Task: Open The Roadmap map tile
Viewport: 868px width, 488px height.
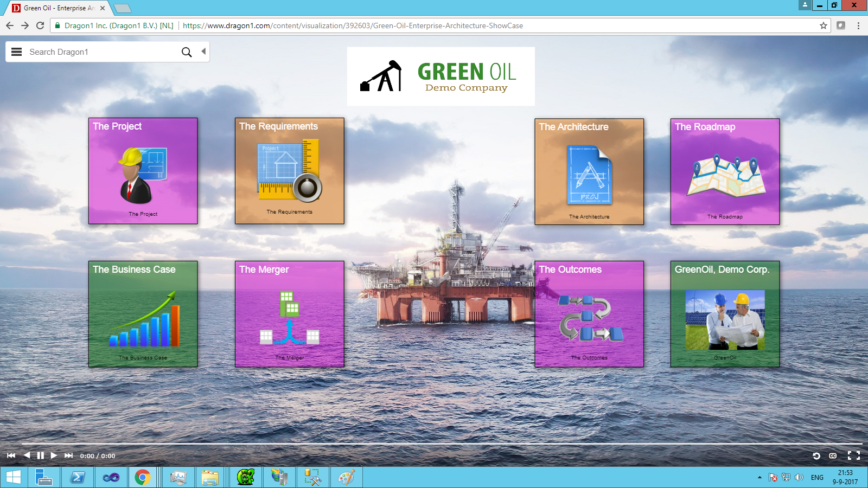Action: 725,171
